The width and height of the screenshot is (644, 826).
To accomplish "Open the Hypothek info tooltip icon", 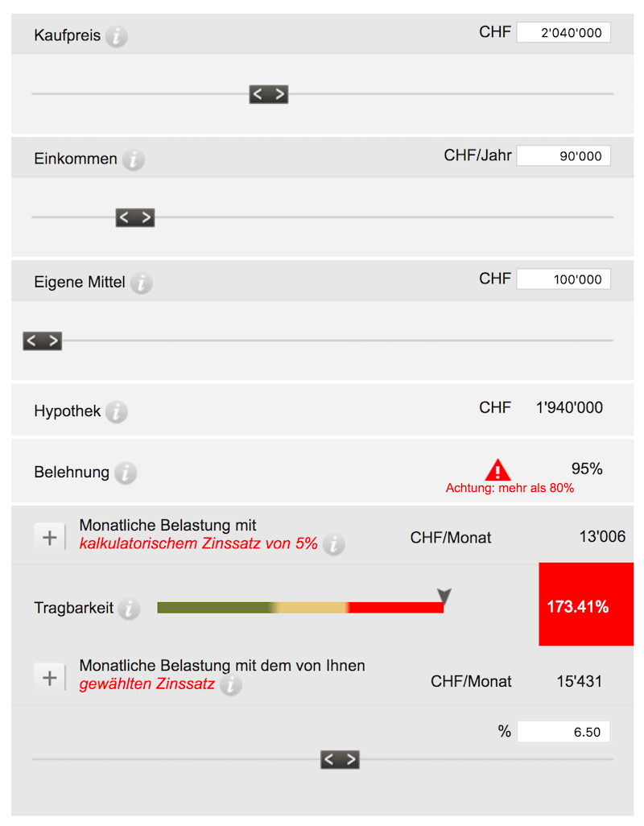I will pos(117,411).
